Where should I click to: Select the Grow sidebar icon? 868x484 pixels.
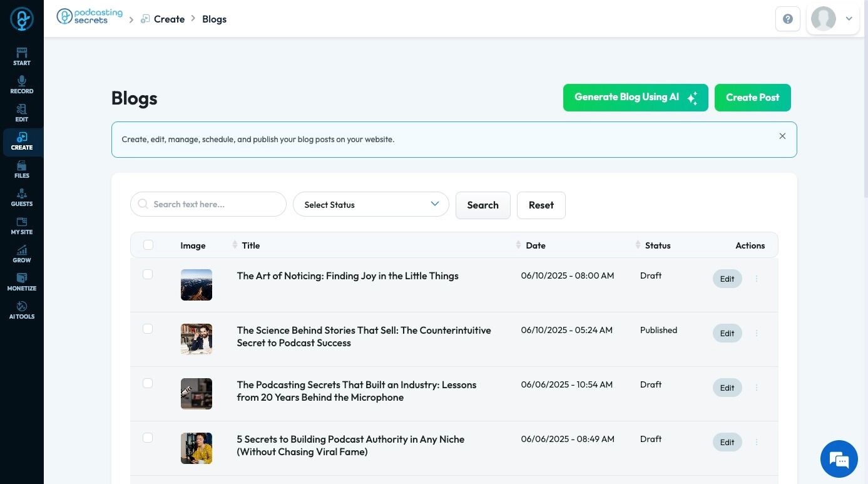21,254
